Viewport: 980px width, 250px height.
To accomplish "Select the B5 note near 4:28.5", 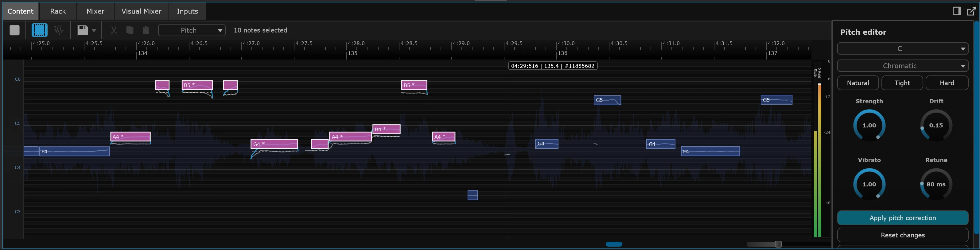I will point(414,85).
